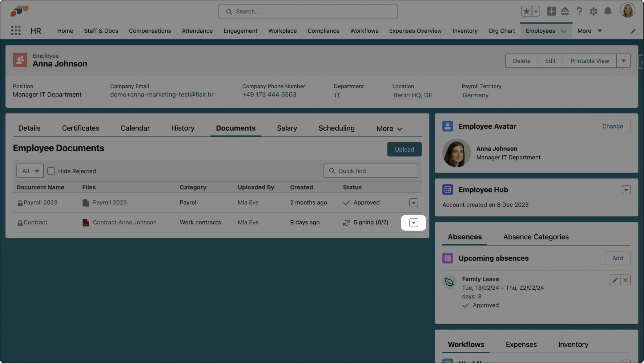
Task: Switch to the Absence Categories tab
Action: pyautogui.click(x=536, y=237)
